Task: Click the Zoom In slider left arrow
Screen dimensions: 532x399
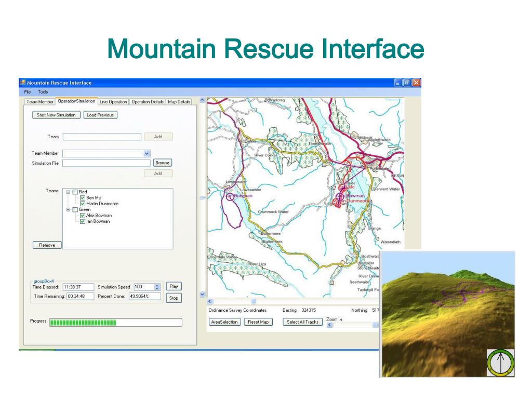Action: [x=329, y=325]
